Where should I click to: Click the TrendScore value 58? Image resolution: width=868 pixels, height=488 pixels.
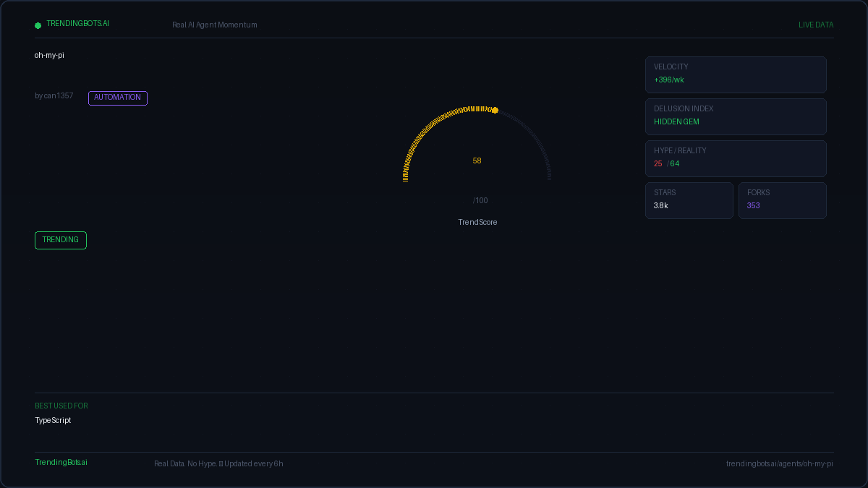point(477,161)
